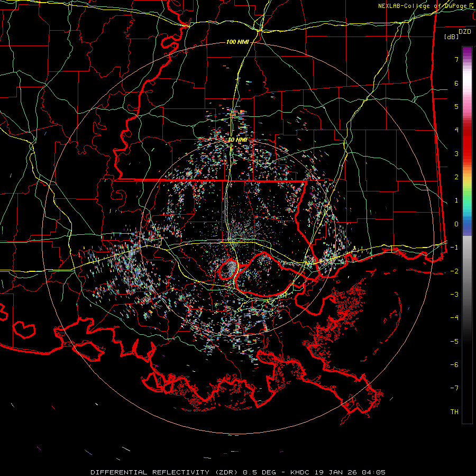Click the DZD label above the color scale

(465, 32)
